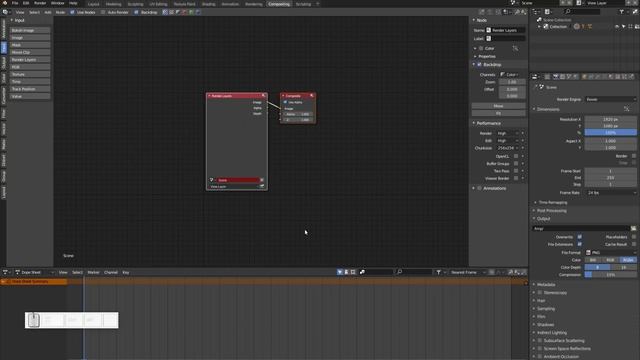Viewport: 640px width, 360px height.
Task: Add a Track Position input node
Action: click(x=30, y=89)
